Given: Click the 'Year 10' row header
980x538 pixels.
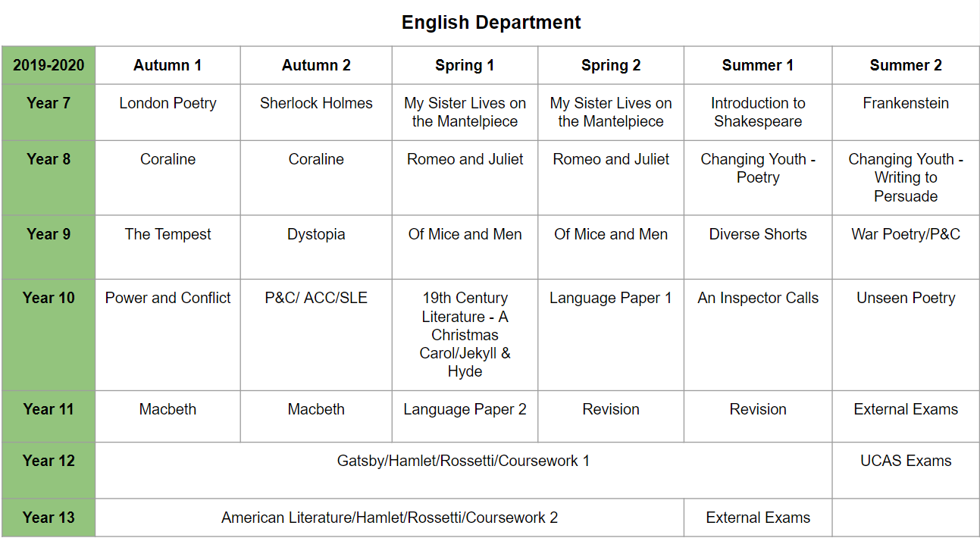Looking at the screenshot, I should (x=49, y=335).
